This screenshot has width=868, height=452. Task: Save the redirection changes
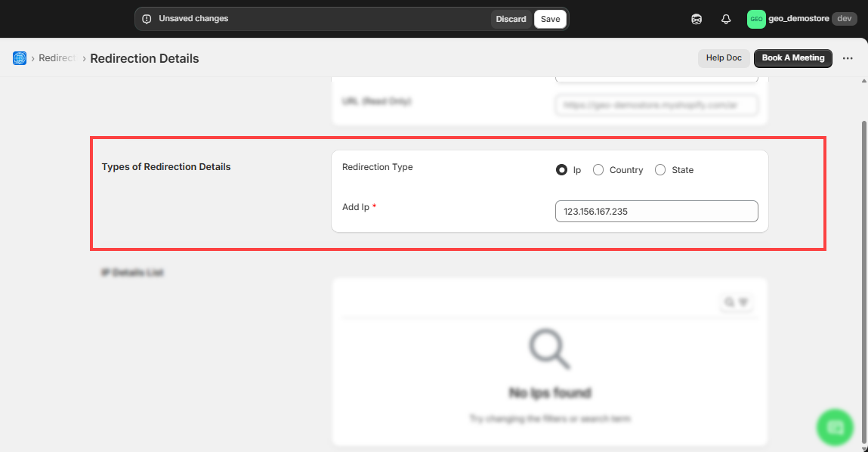(550, 19)
